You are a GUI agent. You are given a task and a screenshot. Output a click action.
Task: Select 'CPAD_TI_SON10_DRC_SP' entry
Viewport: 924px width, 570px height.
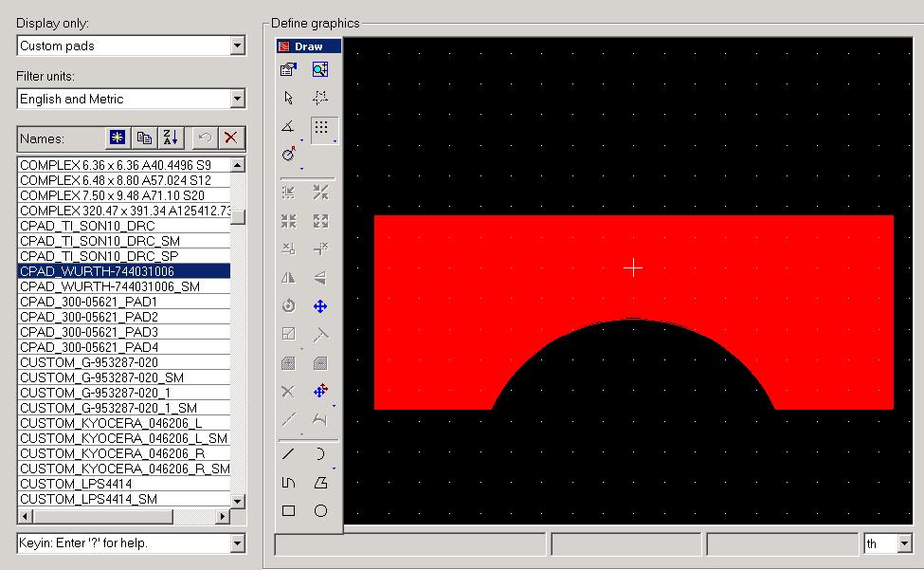(124, 256)
